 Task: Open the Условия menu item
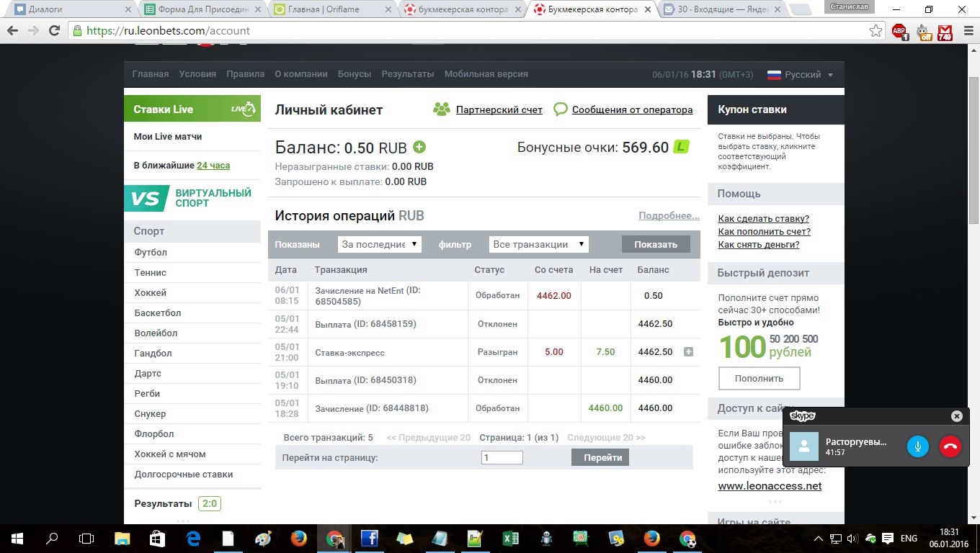click(x=197, y=74)
